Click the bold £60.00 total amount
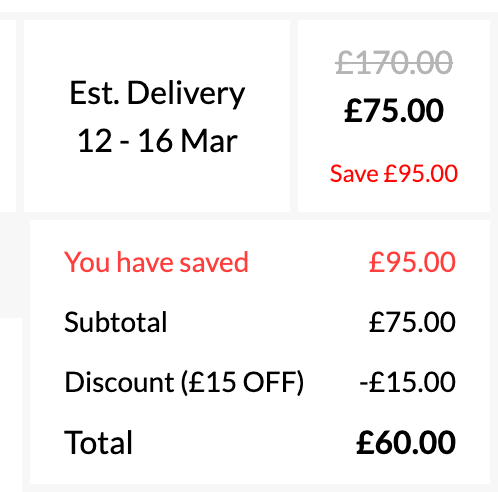The width and height of the screenshot is (498, 492). point(406,443)
